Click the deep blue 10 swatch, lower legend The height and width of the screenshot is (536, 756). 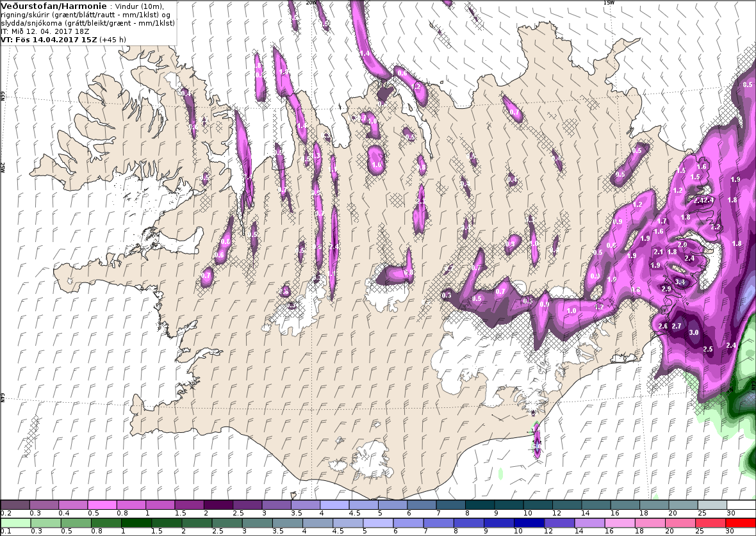[x=529, y=523]
